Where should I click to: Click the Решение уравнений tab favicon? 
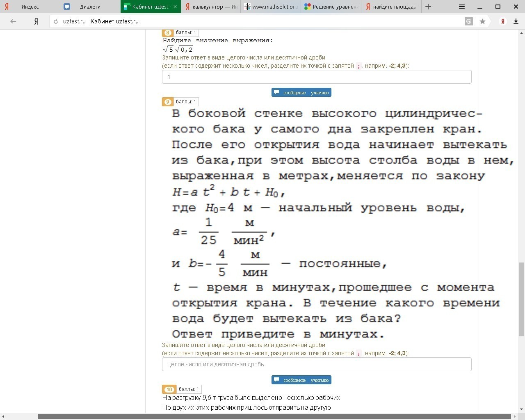point(308,7)
